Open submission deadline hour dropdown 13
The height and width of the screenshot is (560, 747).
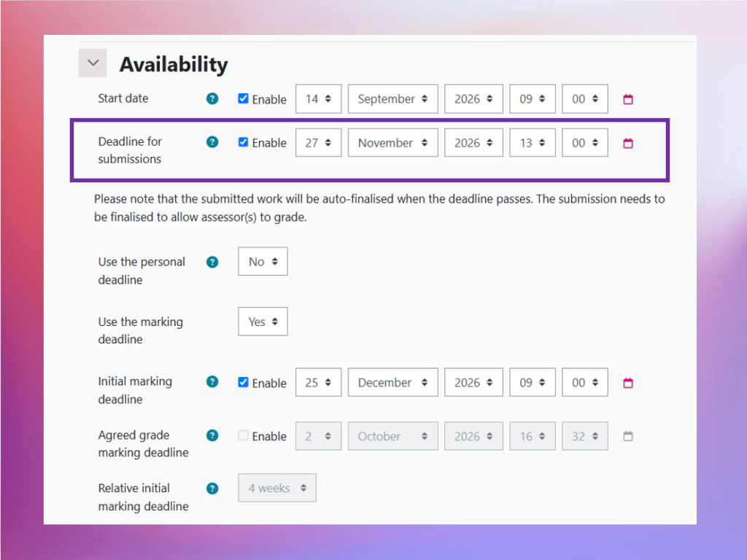[x=532, y=142]
